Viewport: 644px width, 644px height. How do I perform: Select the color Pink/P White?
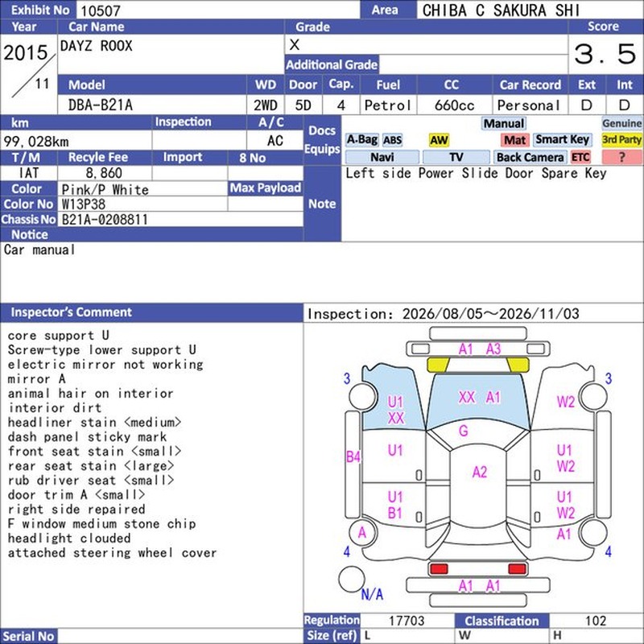pyautogui.click(x=105, y=190)
